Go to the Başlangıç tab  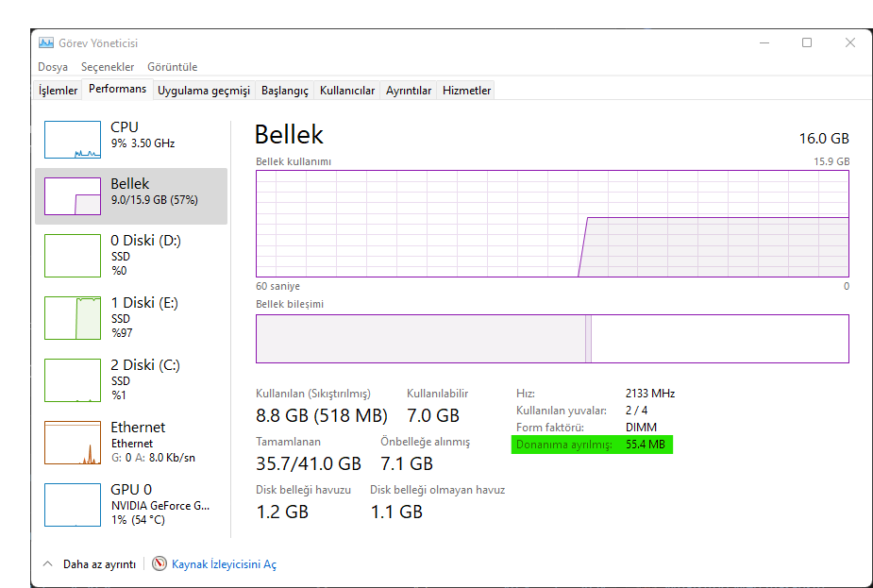point(285,91)
